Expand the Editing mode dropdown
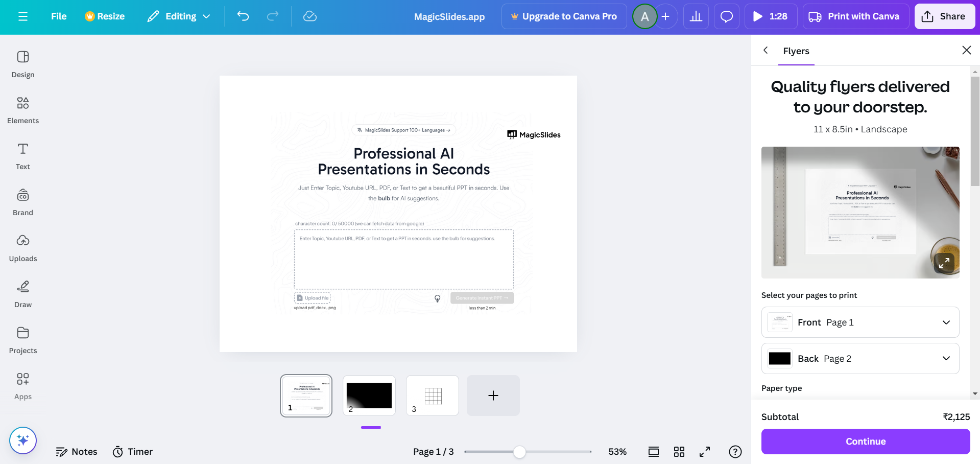980x464 pixels. 179,16
